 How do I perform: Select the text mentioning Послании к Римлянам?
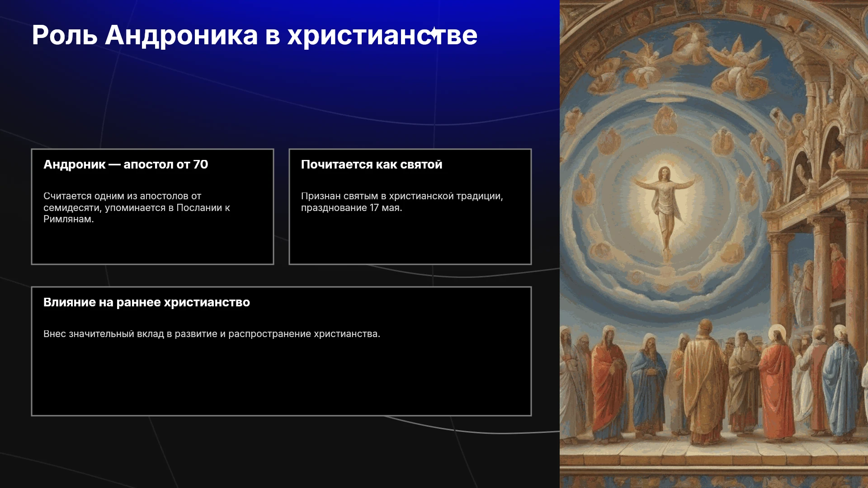tap(137, 208)
